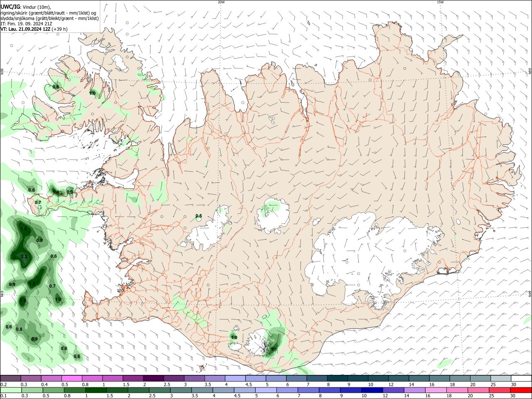The height and width of the screenshot is (399, 532).
Task: Click the '1.6' precipitation value label
Action: pos(24,229)
